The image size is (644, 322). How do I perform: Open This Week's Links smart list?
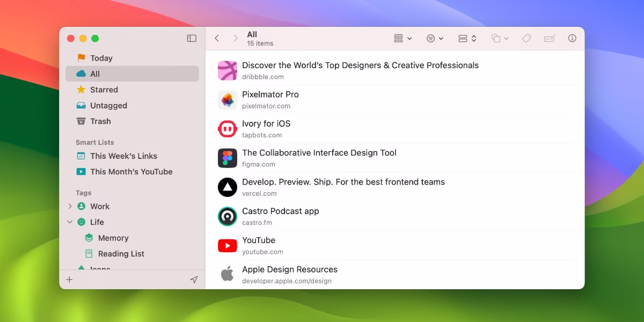132,156
